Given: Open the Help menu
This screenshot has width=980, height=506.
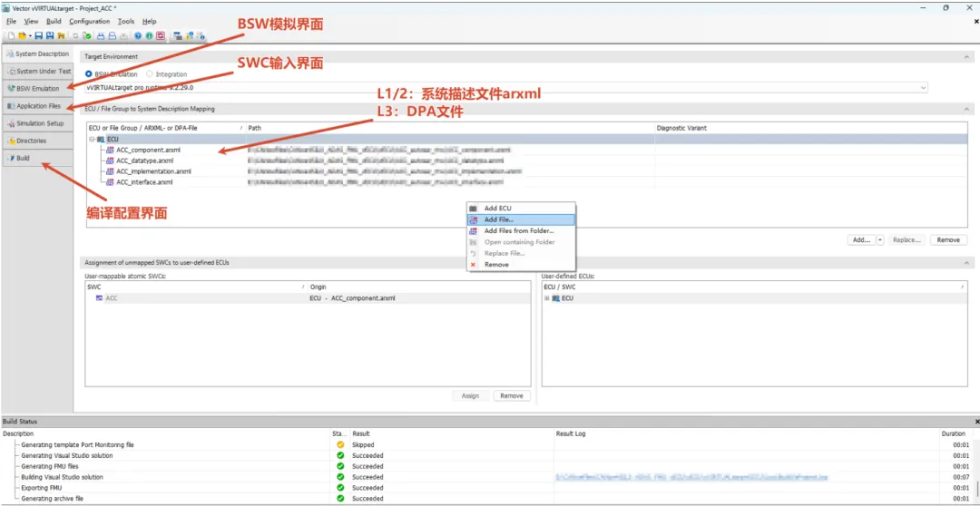Looking at the screenshot, I should point(150,21).
